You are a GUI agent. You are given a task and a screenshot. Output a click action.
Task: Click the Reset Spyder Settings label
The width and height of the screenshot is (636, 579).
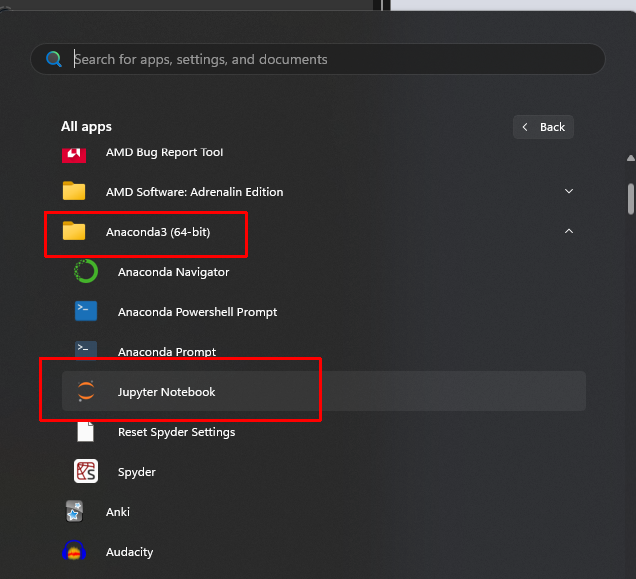176,432
